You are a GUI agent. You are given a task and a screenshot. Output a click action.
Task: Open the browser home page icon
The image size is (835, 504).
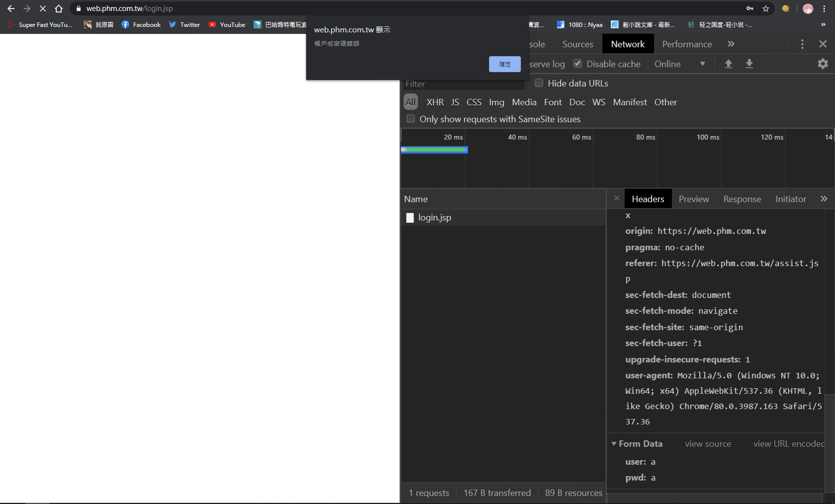click(59, 8)
